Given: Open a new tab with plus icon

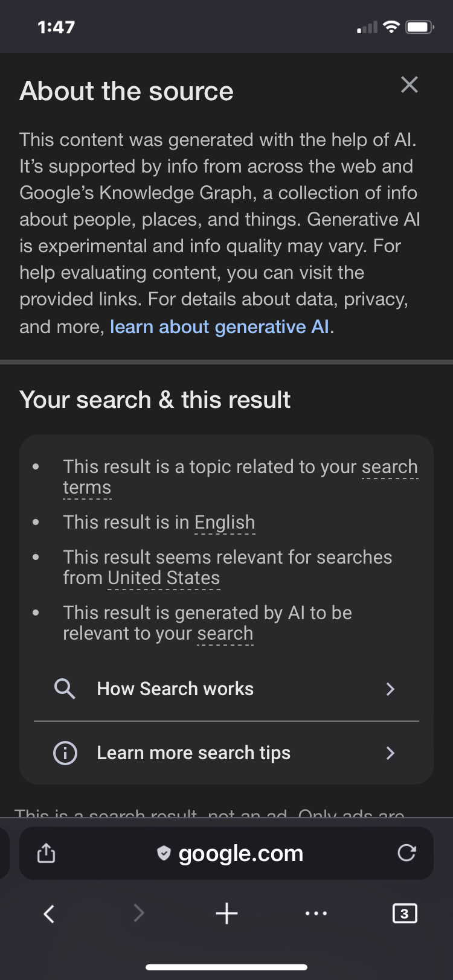Looking at the screenshot, I should pyautogui.click(x=226, y=914).
